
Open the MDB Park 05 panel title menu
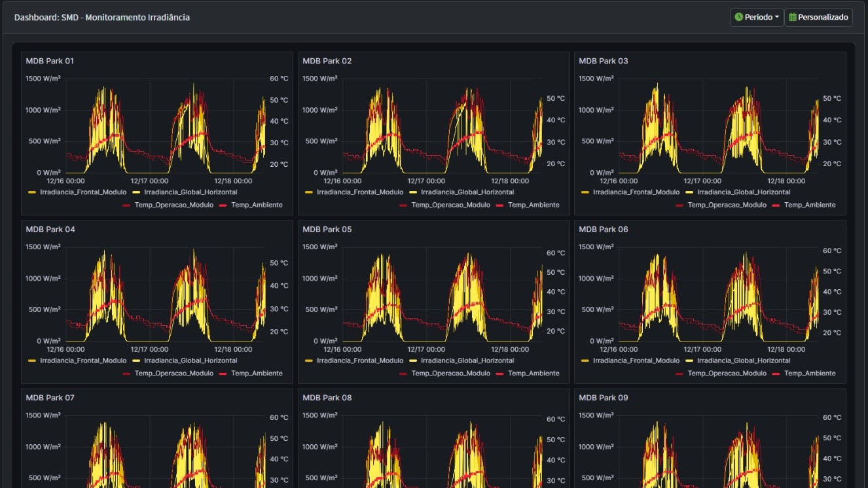[x=327, y=230]
